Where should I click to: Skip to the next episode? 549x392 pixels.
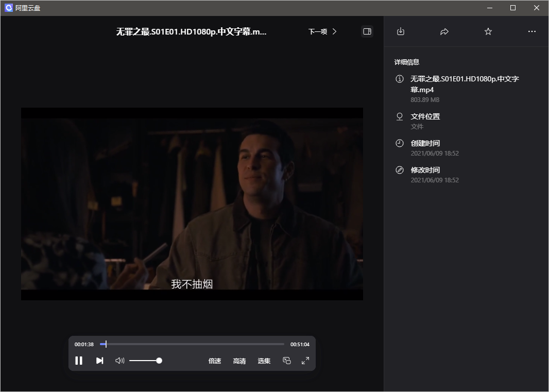coord(100,361)
